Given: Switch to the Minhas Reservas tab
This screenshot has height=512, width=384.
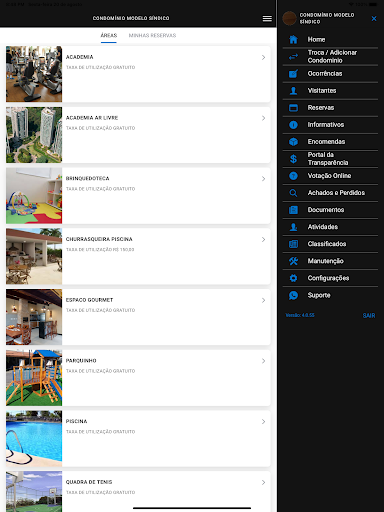Looking at the screenshot, I should coord(152,35).
